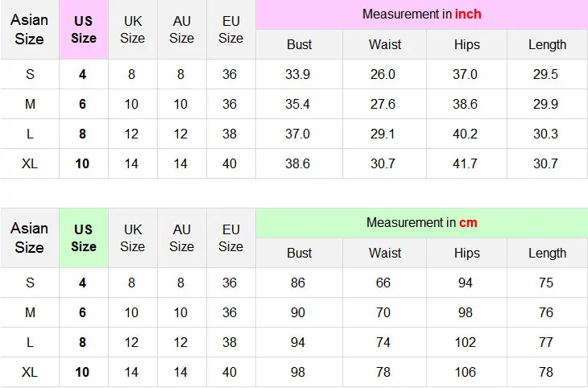Click the Waist column header in cm table

385,253
